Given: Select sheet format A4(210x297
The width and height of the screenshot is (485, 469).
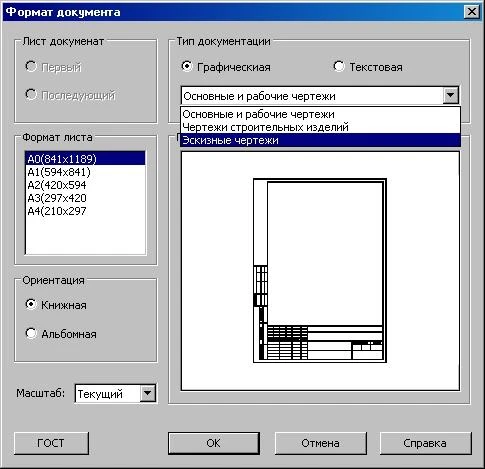Looking at the screenshot, I should coord(85,211).
